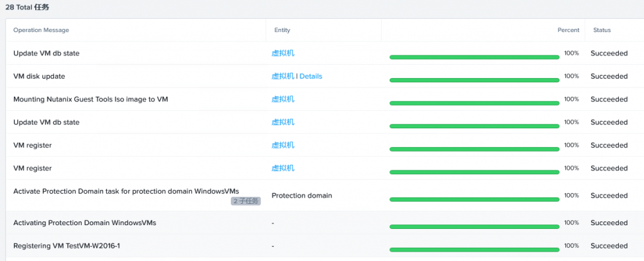Select Activating Protection Domain WindowsVMs subtask row
Screen dimensions: 644x261
[x=325, y=223]
